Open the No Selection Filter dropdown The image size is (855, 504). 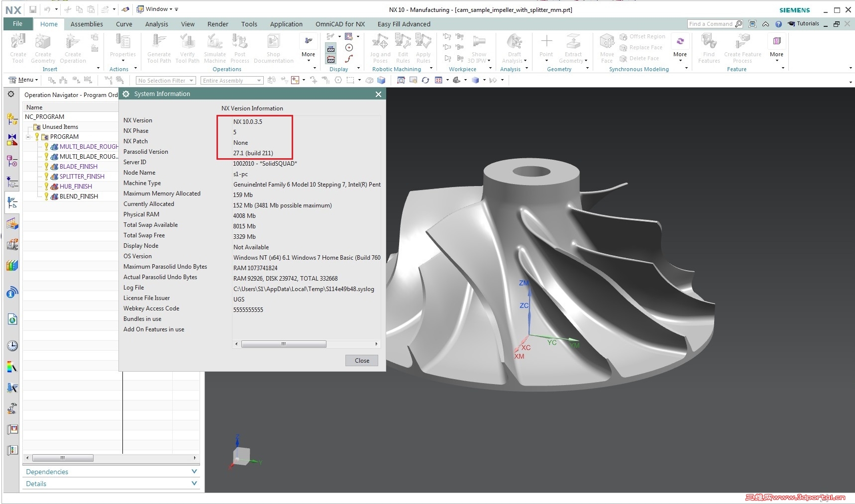(x=166, y=80)
